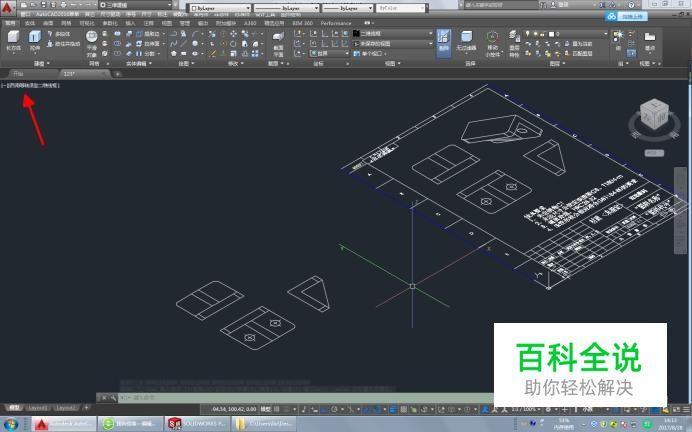Click the viewport controls label at canvas corner
The image size is (692, 432).
tap(30, 85)
